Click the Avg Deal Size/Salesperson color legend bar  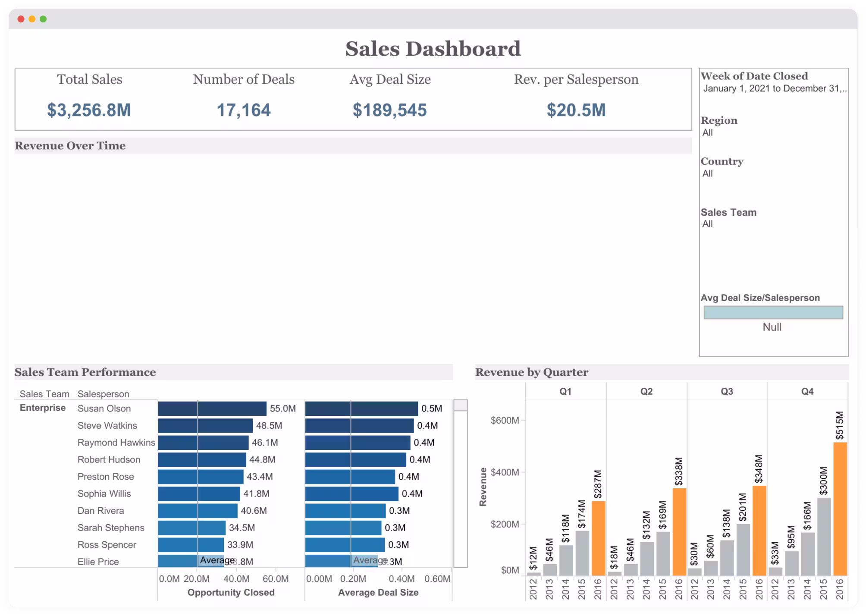773,313
